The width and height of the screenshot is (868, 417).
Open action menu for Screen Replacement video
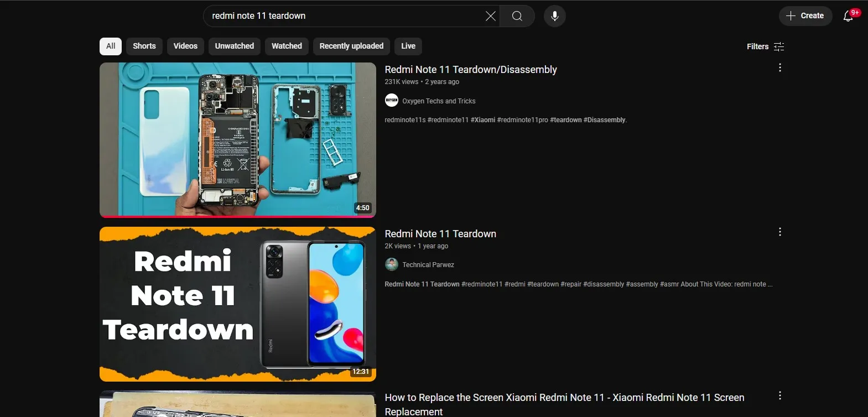tap(779, 395)
